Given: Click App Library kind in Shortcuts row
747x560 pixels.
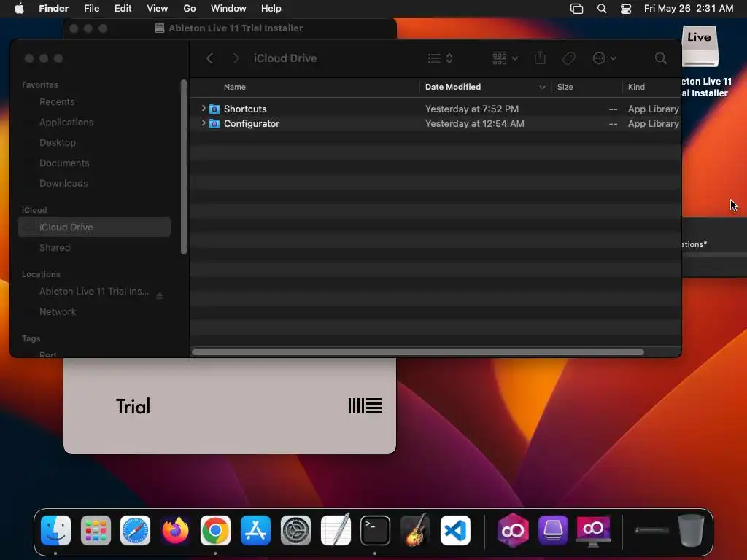Looking at the screenshot, I should [653, 109].
